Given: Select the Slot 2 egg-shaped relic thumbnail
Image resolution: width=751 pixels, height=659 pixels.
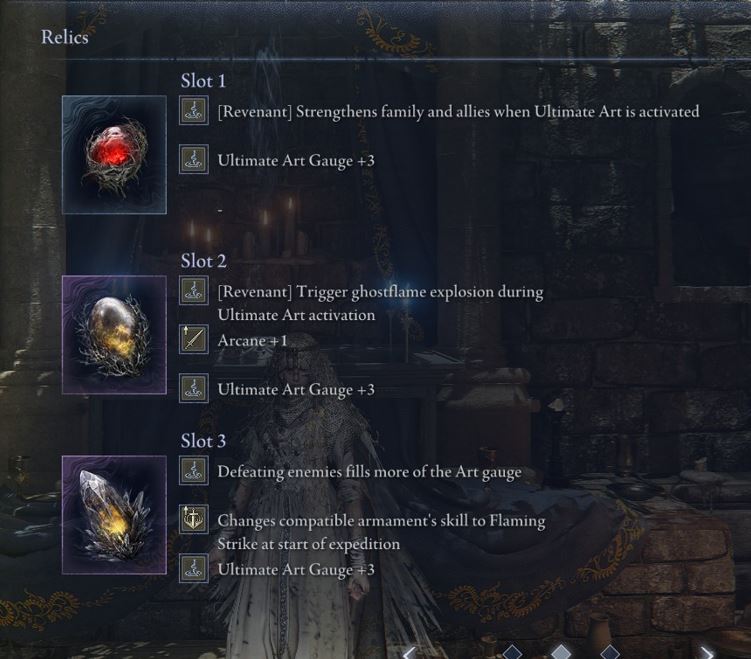Looking at the screenshot, I should coord(114,335).
